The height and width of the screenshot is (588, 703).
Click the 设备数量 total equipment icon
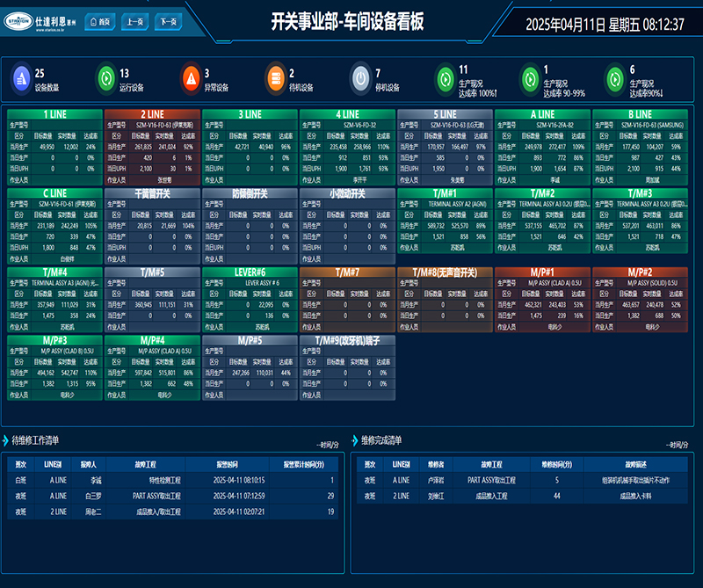[22, 79]
